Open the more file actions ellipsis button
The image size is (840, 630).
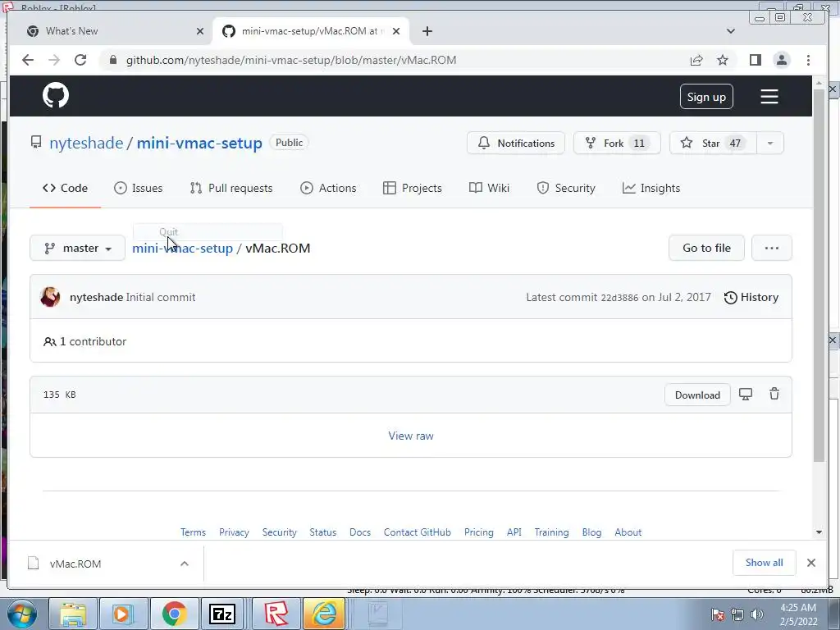click(771, 248)
